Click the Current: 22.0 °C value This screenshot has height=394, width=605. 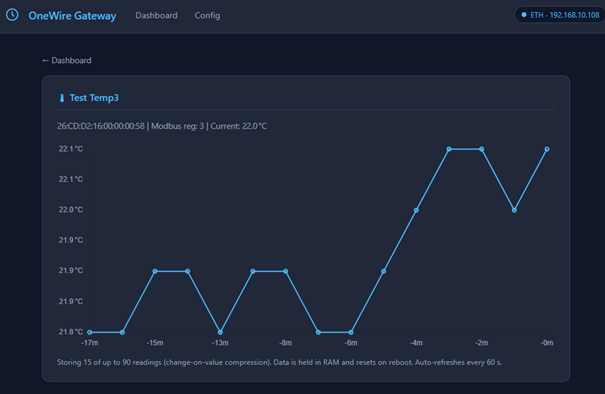click(238, 126)
